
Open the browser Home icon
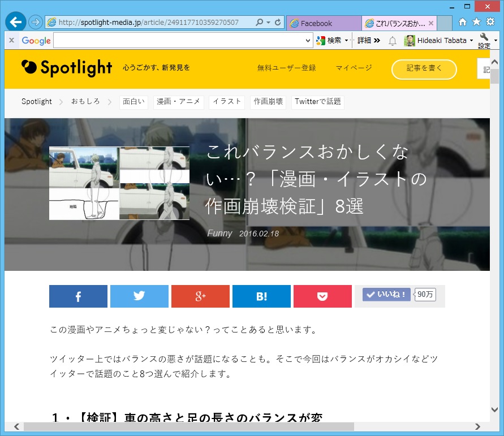(x=462, y=22)
